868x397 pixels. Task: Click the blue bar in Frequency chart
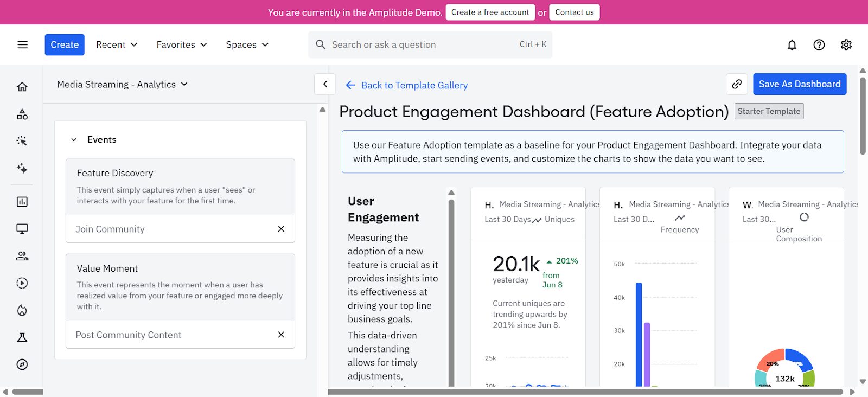(x=639, y=334)
